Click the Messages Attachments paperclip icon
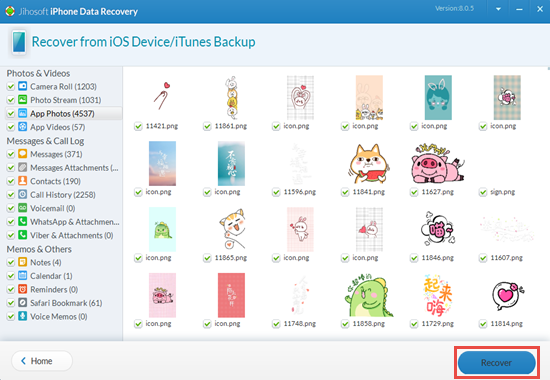The height and width of the screenshot is (380, 550). (x=22, y=167)
